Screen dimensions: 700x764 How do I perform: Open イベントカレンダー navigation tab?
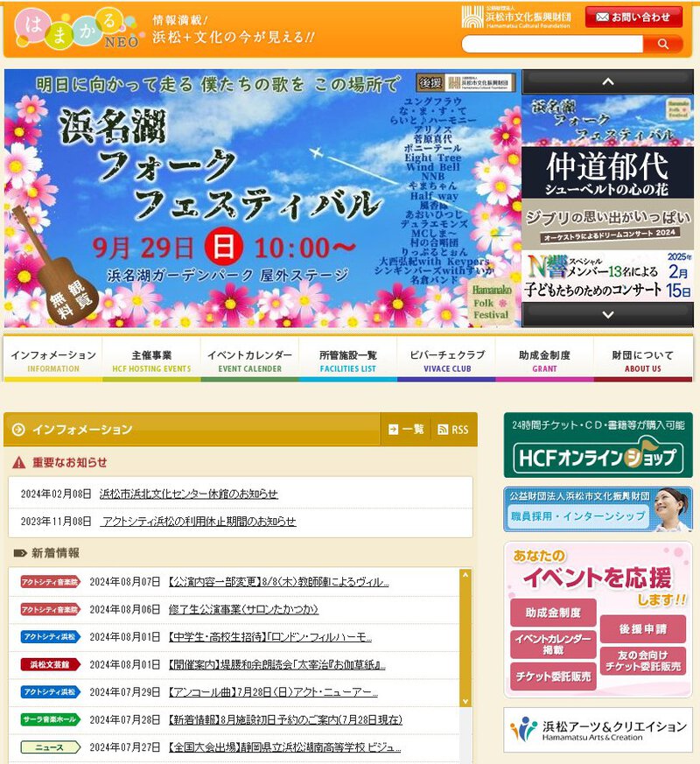tap(250, 360)
